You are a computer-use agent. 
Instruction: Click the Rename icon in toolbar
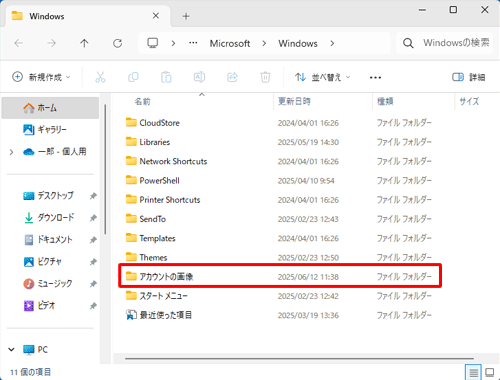coord(199,77)
